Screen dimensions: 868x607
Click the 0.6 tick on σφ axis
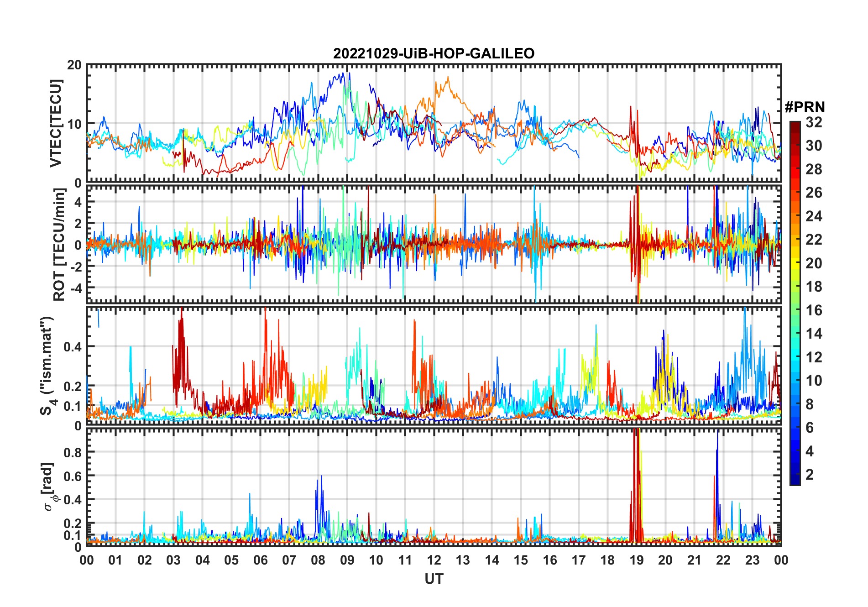(x=73, y=476)
